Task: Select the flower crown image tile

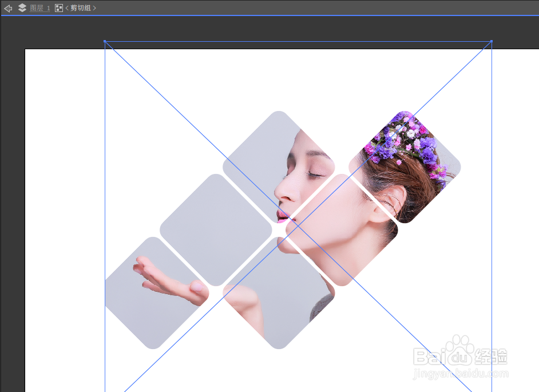Action: [x=405, y=167]
